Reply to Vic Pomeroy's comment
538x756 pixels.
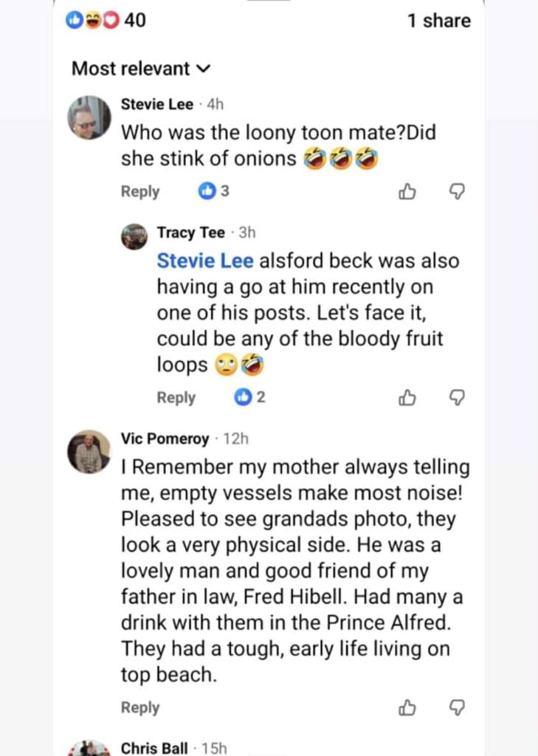[x=140, y=708]
